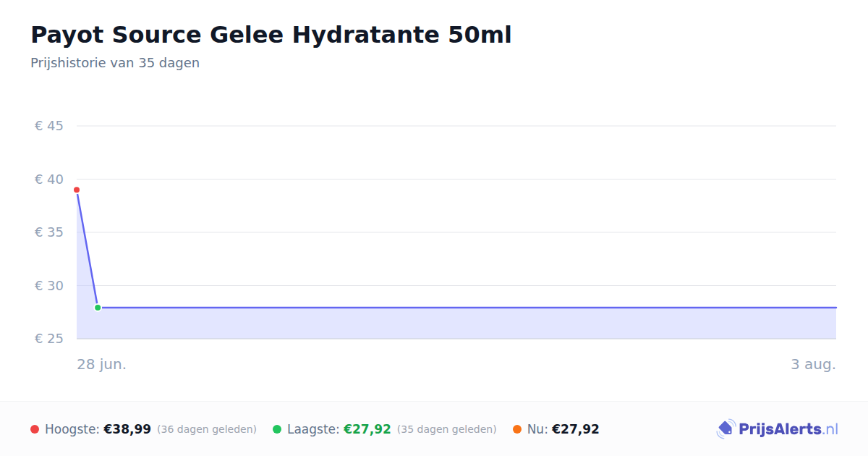
Task: Click the PrijsAlerts tag logo icon
Action: tap(726, 429)
